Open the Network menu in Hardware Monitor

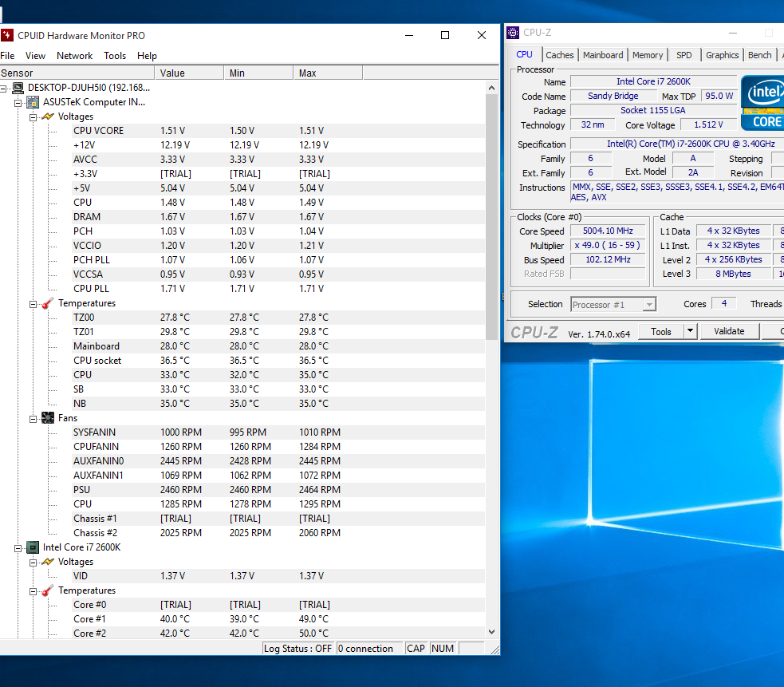click(74, 56)
